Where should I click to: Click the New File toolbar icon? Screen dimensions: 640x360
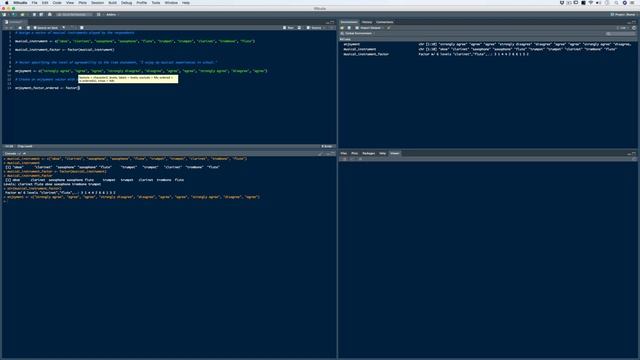click(5, 14)
